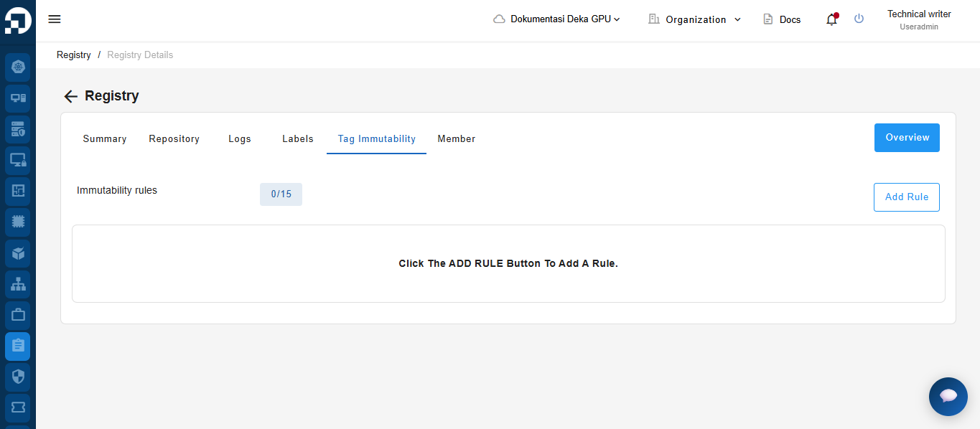Open the 3D cube sidebar icon

tap(18, 253)
